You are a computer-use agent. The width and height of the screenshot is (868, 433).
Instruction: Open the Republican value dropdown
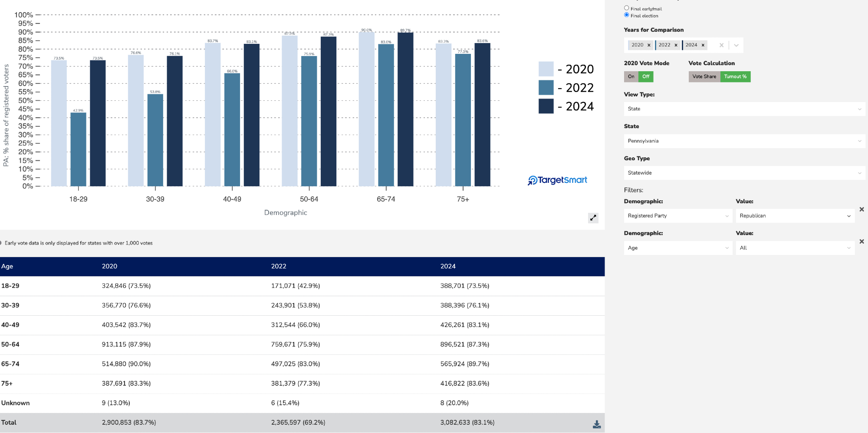[795, 216]
